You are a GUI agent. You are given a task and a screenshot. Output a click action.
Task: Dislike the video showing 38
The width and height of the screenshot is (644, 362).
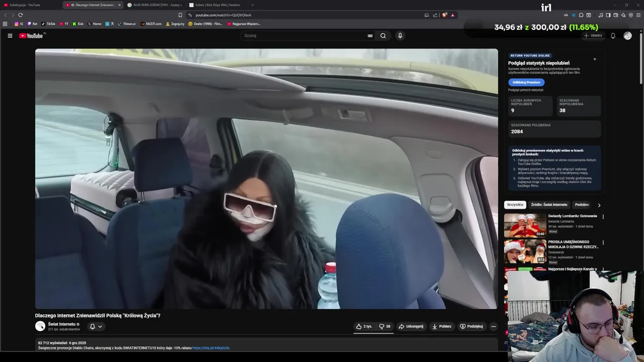tap(385, 326)
